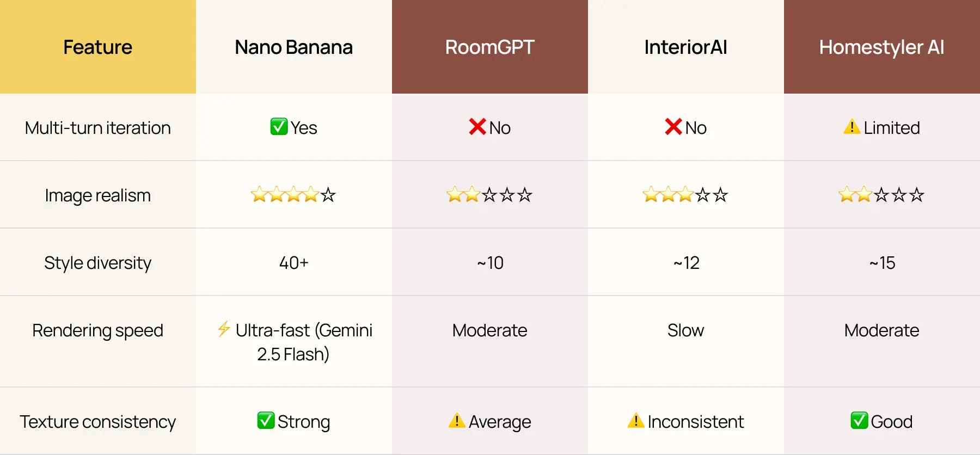Click the red X in the RoomGPT column

tap(477, 127)
